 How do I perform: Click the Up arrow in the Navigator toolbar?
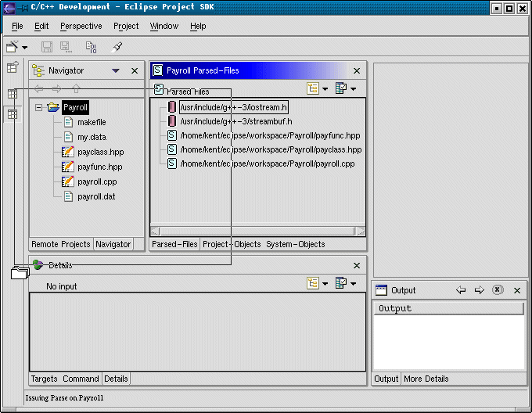click(x=76, y=89)
